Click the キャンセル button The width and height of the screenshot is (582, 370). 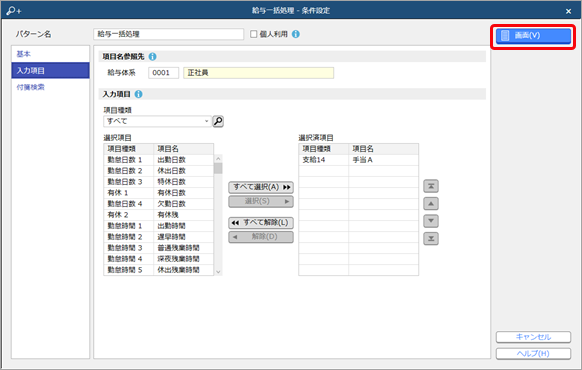[533, 337]
